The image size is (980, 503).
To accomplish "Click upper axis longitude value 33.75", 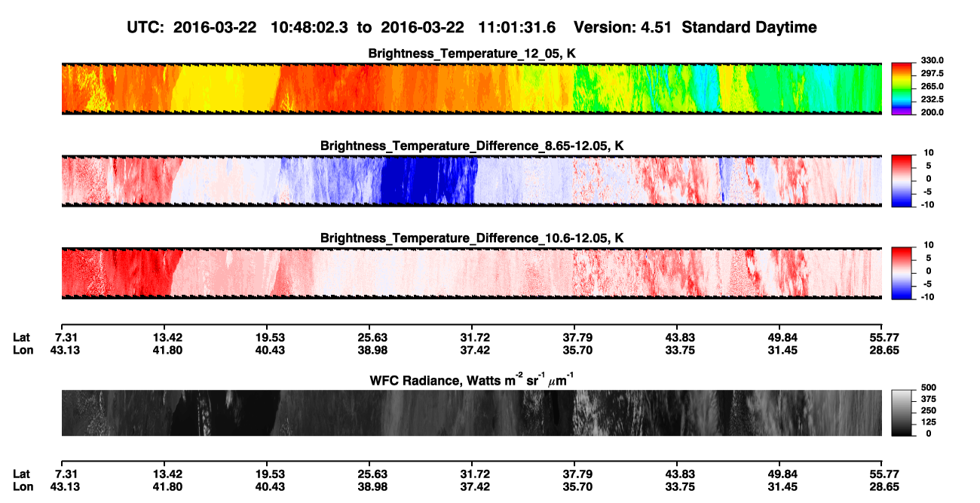I will pos(679,350).
